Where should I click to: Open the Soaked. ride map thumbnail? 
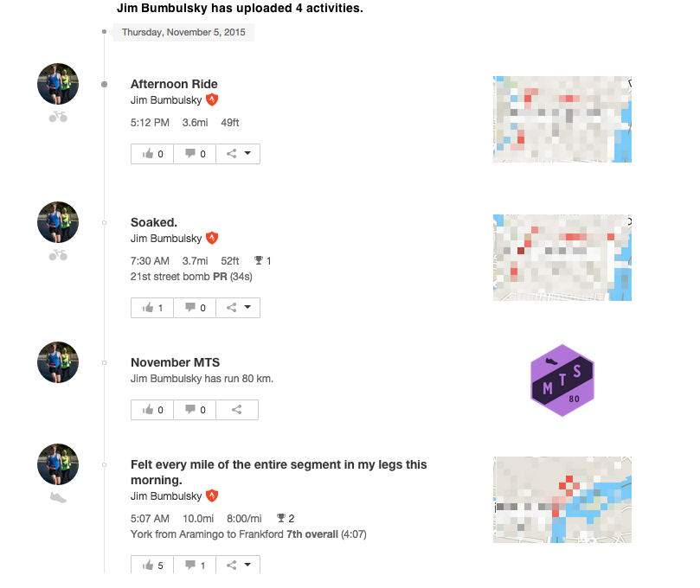562,258
